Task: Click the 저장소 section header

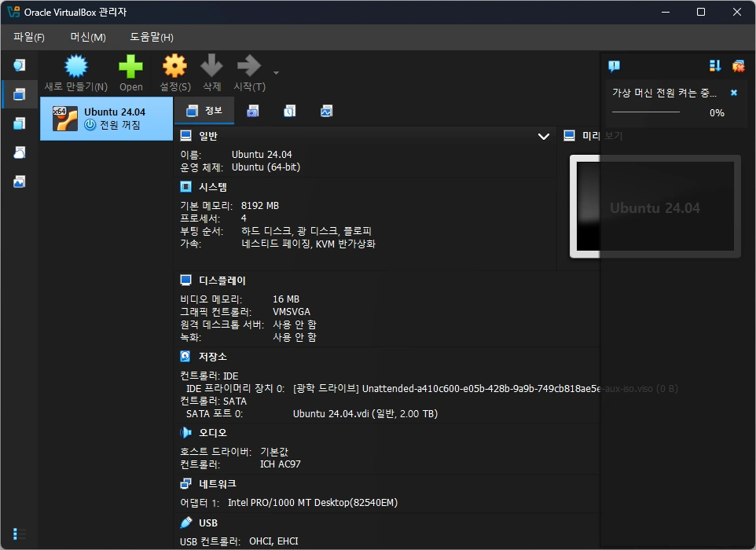Action: pos(213,357)
